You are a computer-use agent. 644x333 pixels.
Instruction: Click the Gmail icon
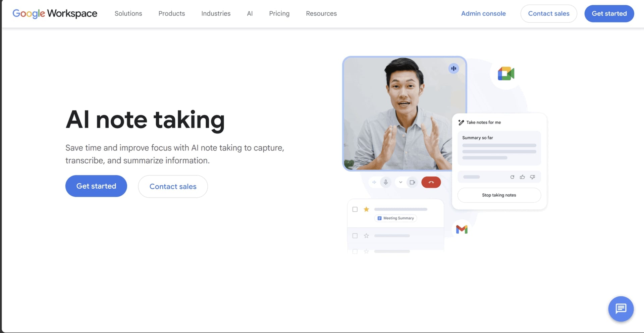pos(462,229)
